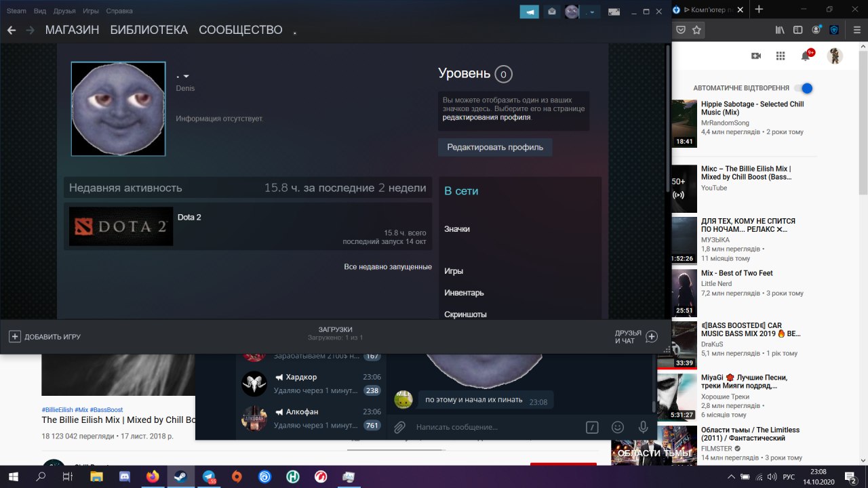The image size is (868, 488).
Task: Open the Справка menu in Steam
Action: coord(119,11)
